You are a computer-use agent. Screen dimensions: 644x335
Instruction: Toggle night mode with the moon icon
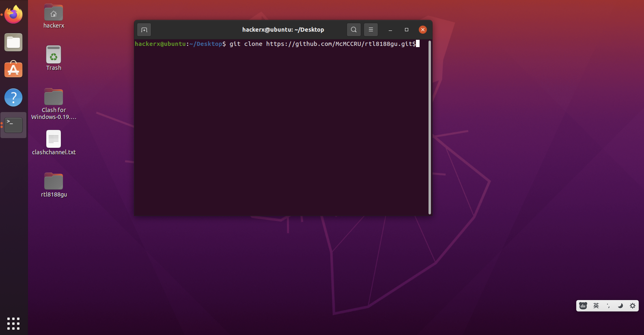pyautogui.click(x=620, y=306)
